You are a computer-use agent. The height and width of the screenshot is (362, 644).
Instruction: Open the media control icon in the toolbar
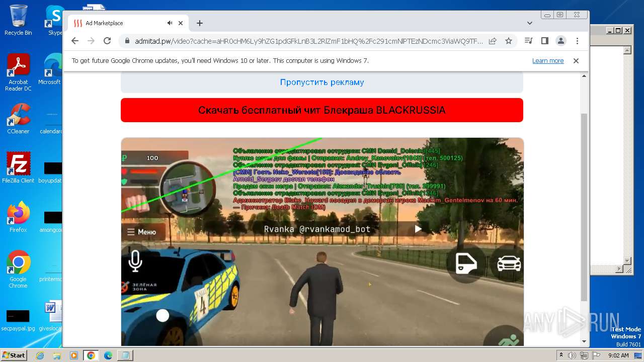[528, 41]
